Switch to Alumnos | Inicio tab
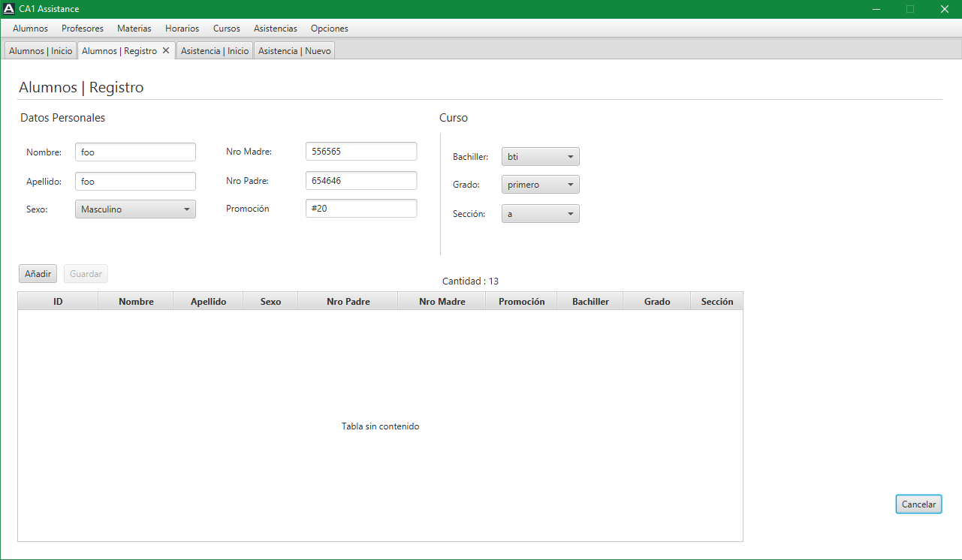 [x=41, y=51]
